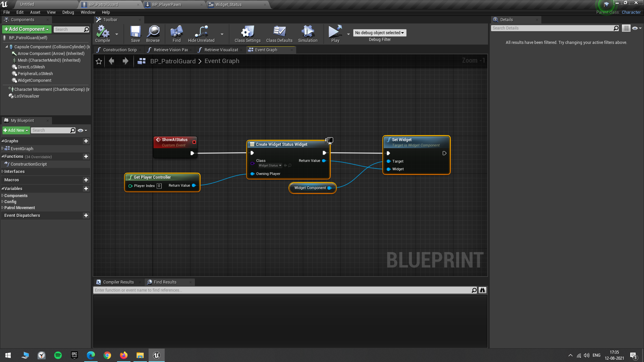644x362 pixels.
Task: Click ShowAIStatus node delegate pin
Action: tap(194, 142)
